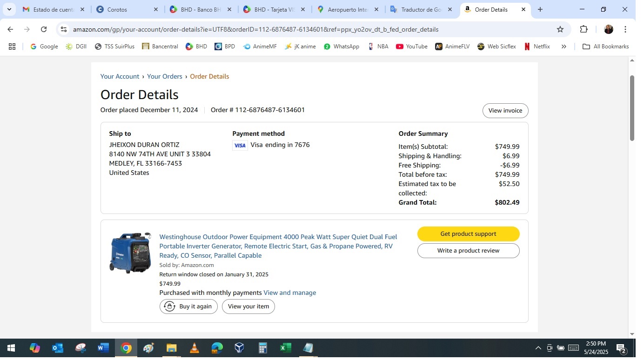Open the Windows Start menu
Image resolution: width=644 pixels, height=360 pixels.
(10, 348)
